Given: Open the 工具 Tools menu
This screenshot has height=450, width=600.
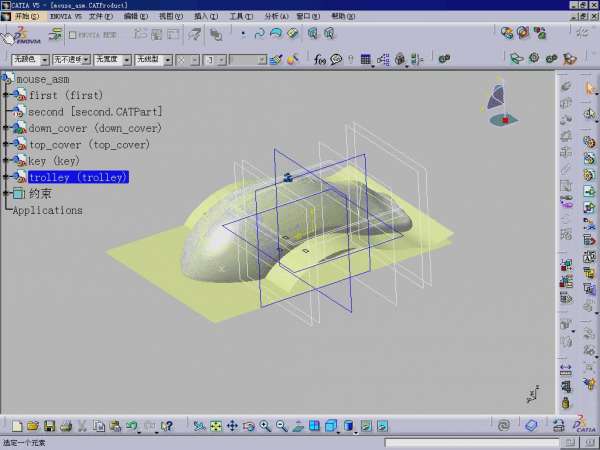Looking at the screenshot, I should pos(241,16).
